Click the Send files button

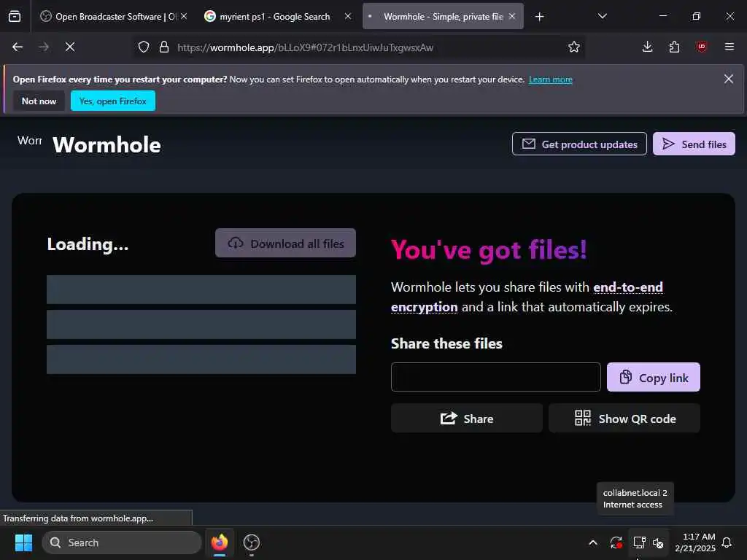[694, 144]
